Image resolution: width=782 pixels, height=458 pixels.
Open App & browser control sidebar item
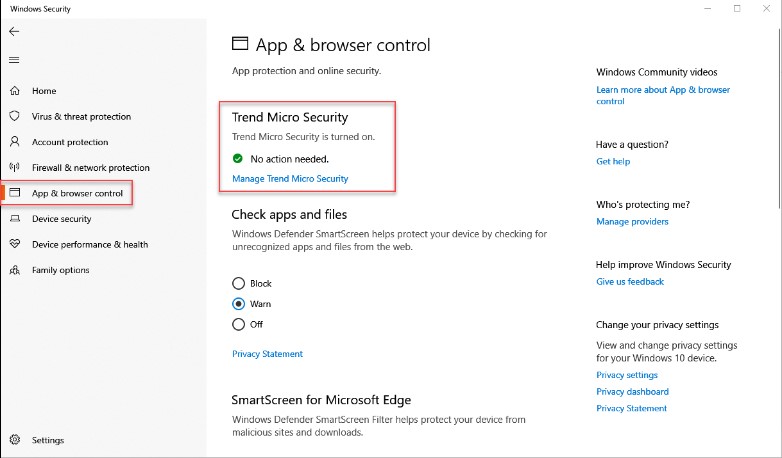(76, 193)
